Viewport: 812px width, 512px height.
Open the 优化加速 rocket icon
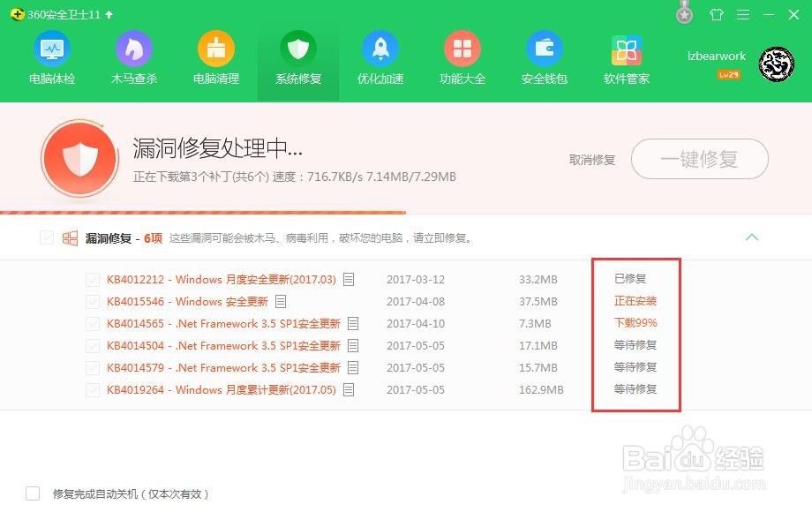tap(380, 49)
